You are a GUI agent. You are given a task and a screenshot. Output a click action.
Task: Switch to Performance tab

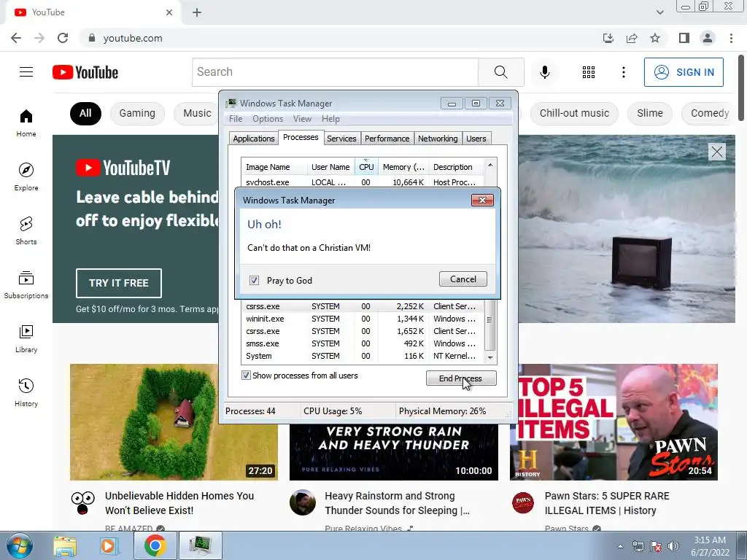pyautogui.click(x=387, y=139)
